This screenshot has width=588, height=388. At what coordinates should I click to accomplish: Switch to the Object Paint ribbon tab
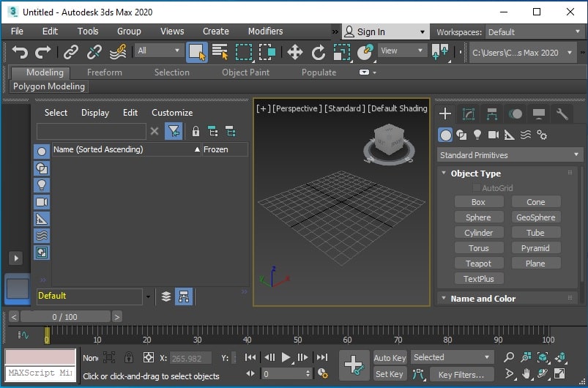pyautogui.click(x=245, y=72)
